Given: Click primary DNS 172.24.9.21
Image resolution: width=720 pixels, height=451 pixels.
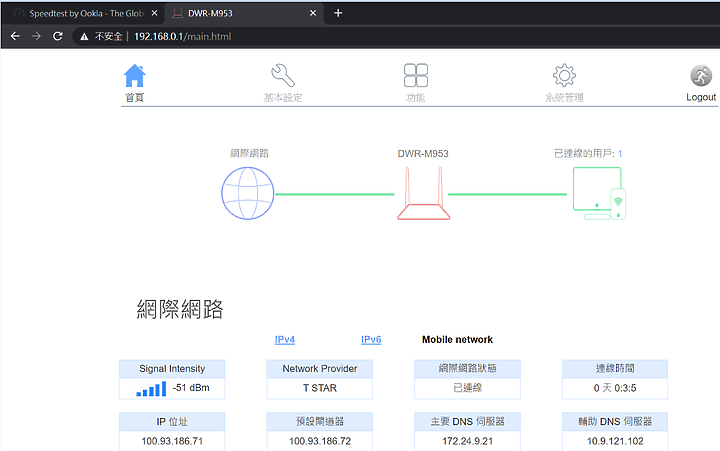Looking at the screenshot, I should [x=467, y=441].
